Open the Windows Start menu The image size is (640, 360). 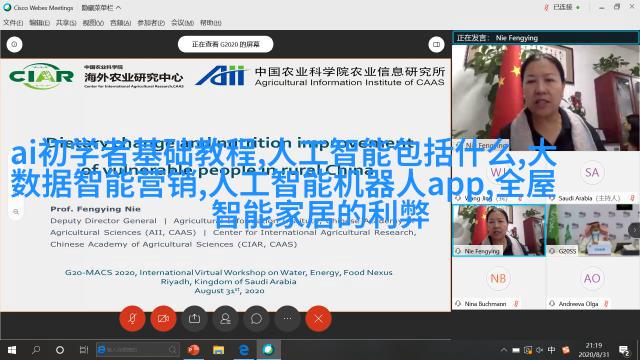click(12, 350)
